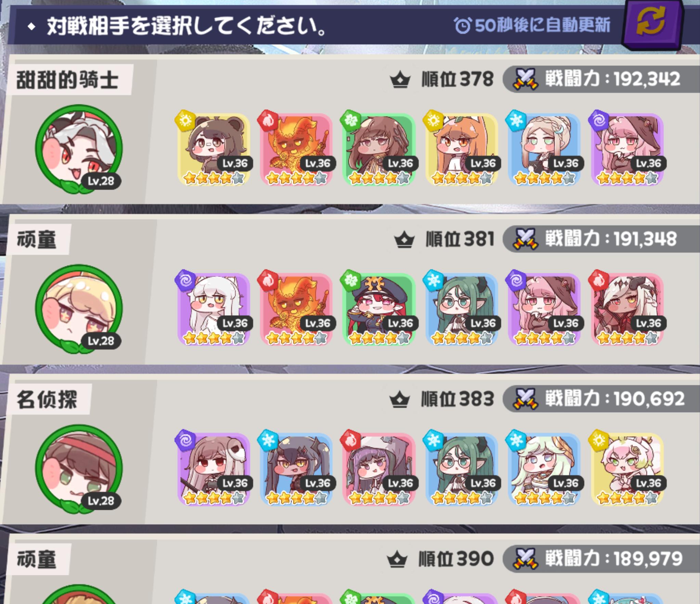Select the red-haired officer cap hero

point(379,309)
